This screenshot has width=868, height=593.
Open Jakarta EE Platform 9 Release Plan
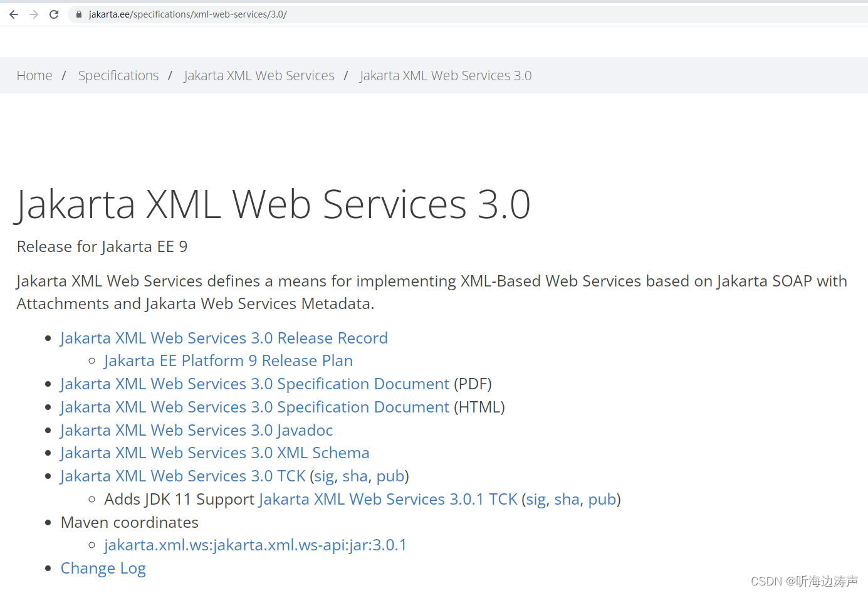click(229, 361)
